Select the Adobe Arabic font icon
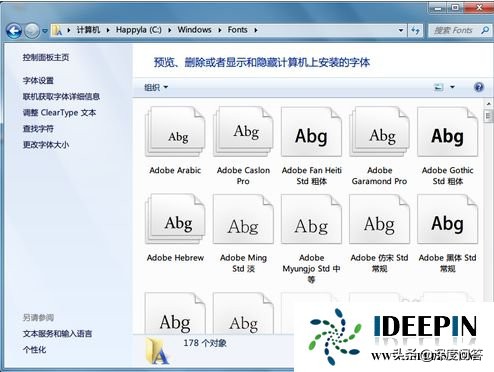 tap(175, 132)
